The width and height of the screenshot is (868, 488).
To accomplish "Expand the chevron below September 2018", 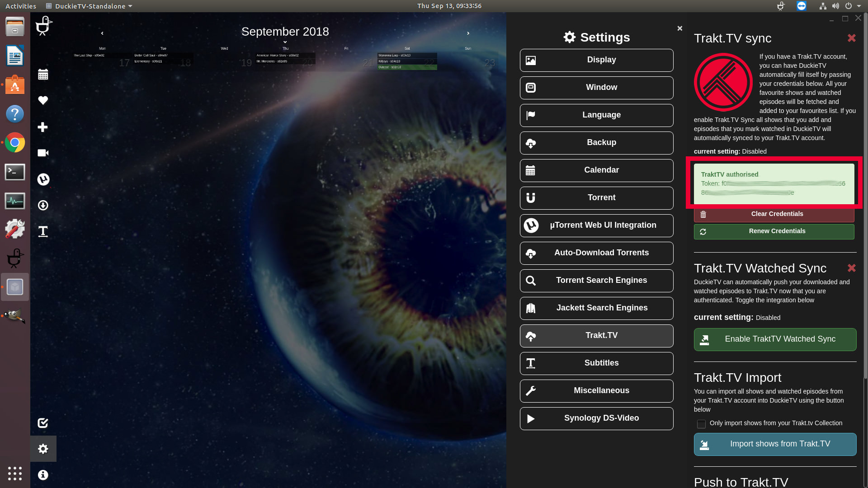I will pos(285,42).
